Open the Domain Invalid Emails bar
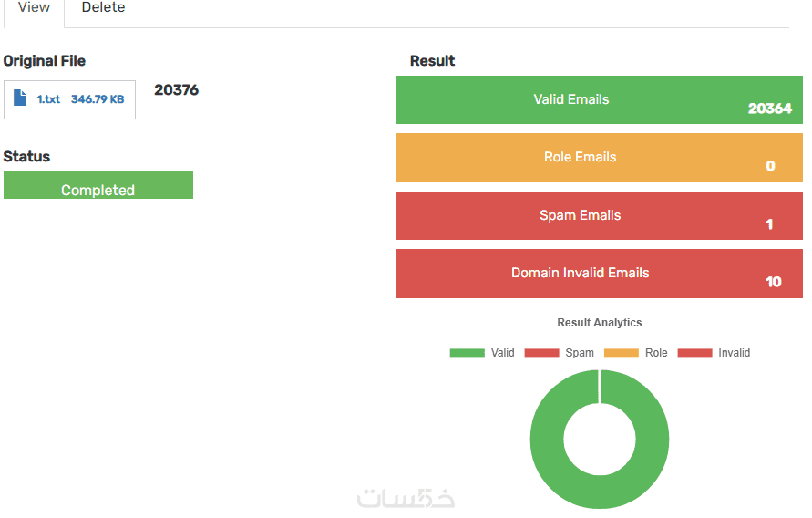The image size is (812, 518). (x=599, y=274)
